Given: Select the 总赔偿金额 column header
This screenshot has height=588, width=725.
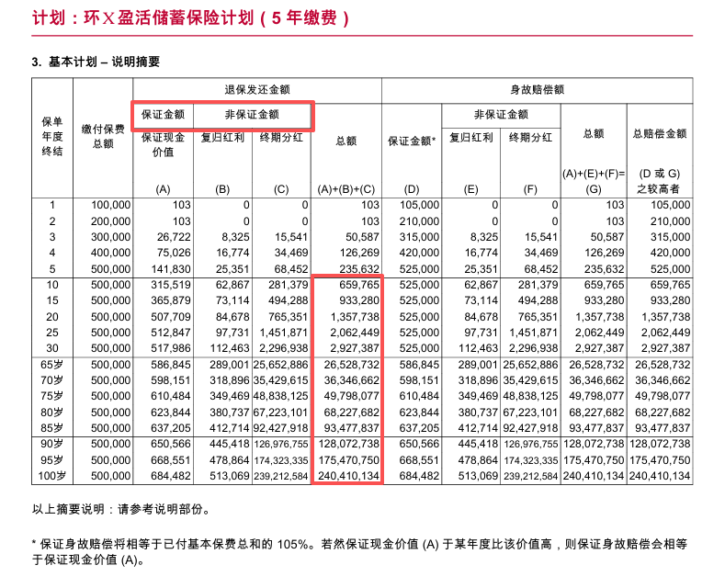Looking at the screenshot, I should (x=660, y=133).
